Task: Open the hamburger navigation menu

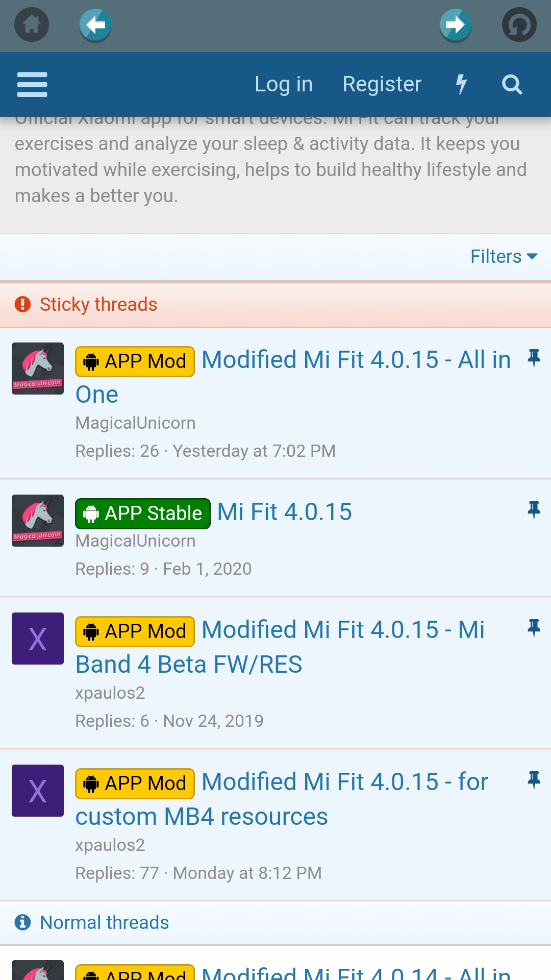Action: (32, 84)
